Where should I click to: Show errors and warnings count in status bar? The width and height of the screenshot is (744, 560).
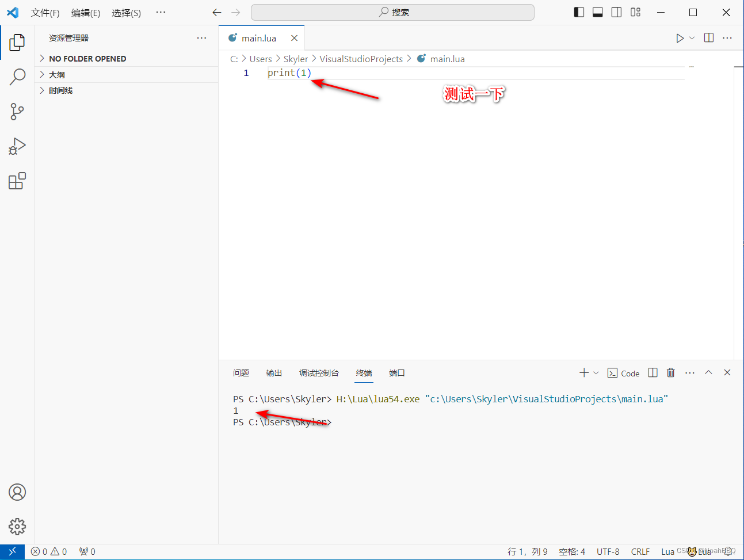49,551
